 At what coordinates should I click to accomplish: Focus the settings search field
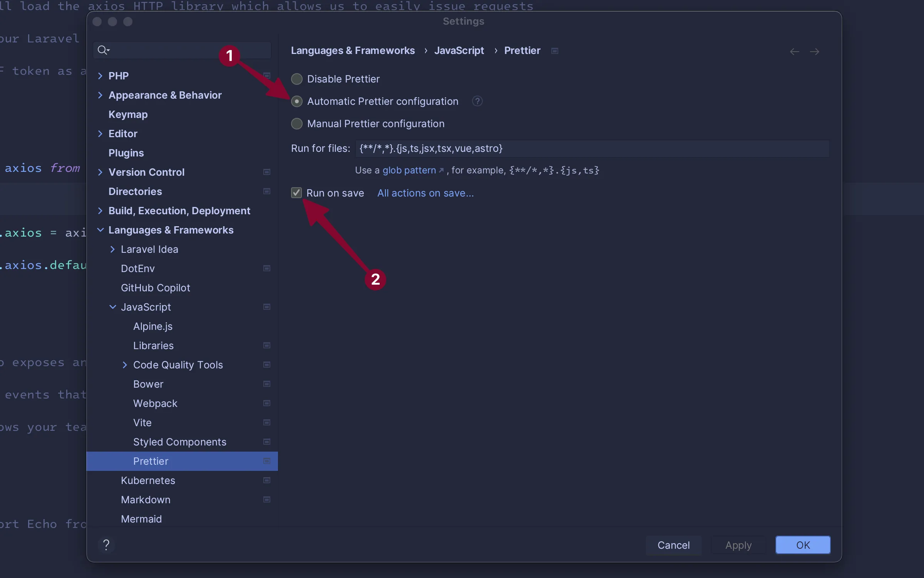182,50
